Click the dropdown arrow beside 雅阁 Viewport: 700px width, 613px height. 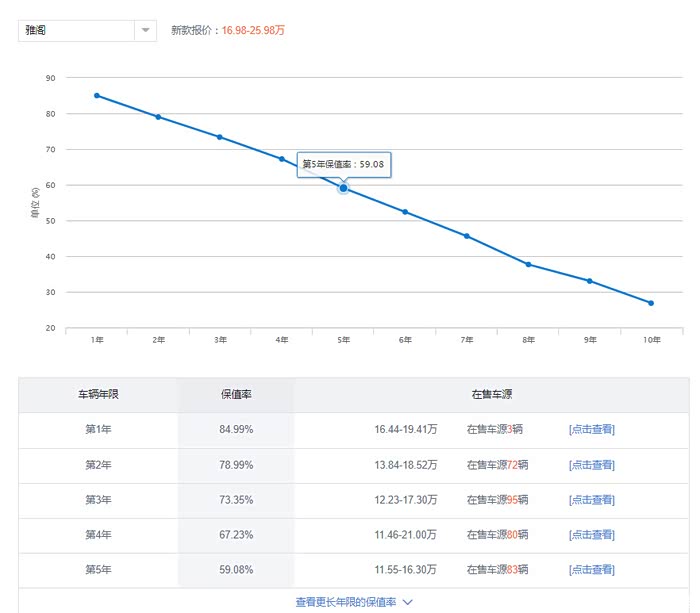point(145,30)
